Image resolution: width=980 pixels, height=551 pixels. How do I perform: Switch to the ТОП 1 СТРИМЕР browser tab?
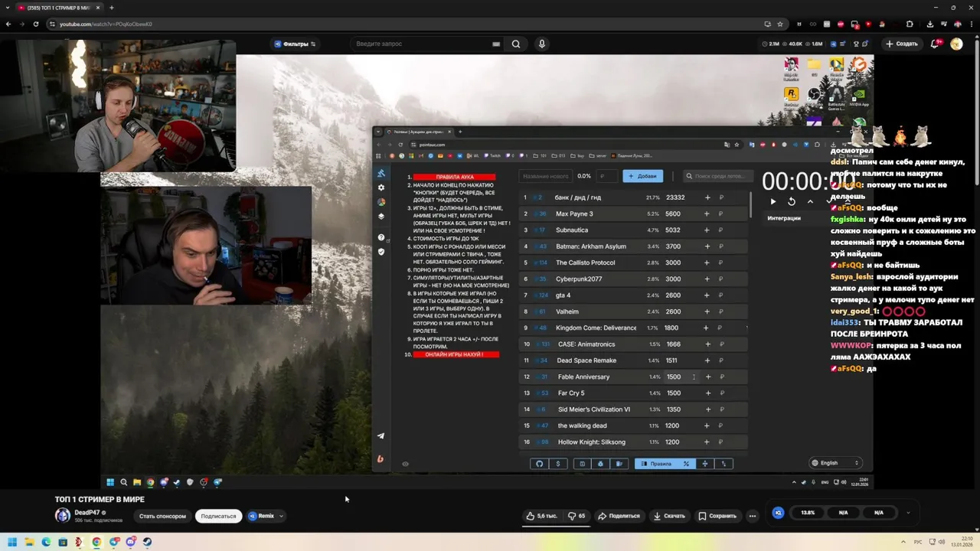[59, 8]
